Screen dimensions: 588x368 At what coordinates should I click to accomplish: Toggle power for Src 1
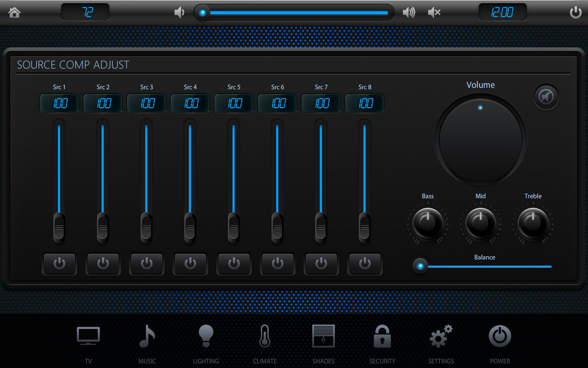coord(59,264)
